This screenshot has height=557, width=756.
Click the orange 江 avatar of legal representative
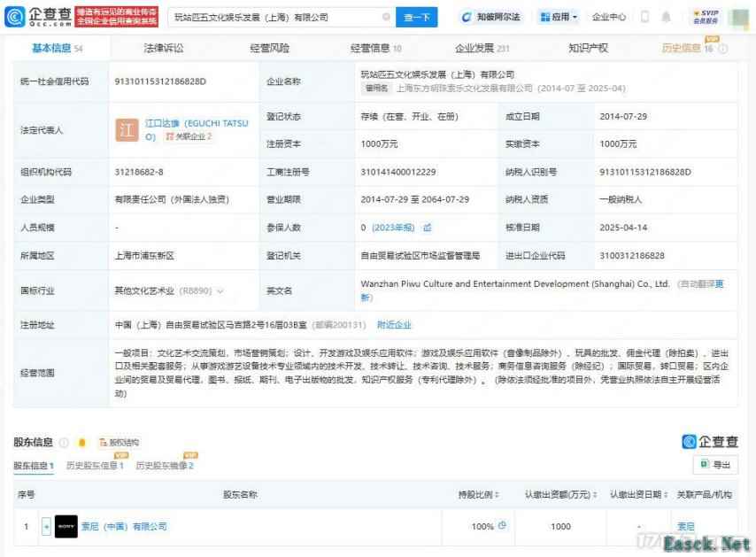coord(127,129)
